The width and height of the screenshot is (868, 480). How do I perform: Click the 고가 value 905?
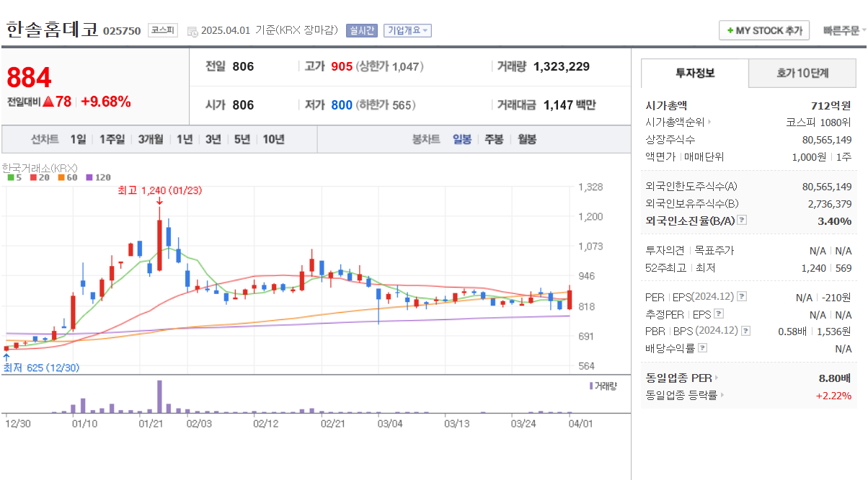point(342,66)
